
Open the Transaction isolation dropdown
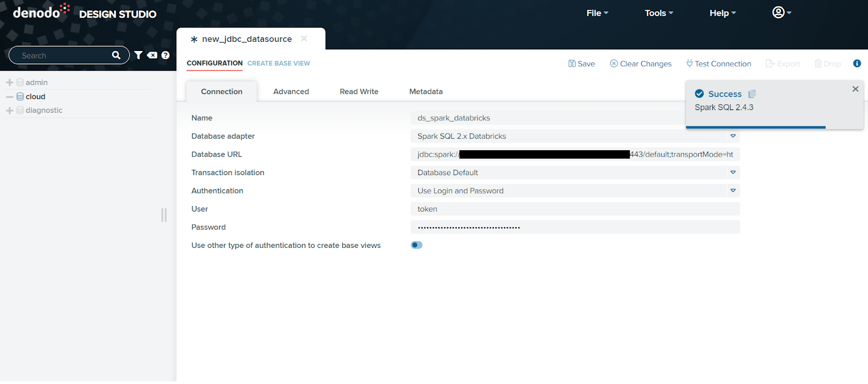(x=733, y=172)
